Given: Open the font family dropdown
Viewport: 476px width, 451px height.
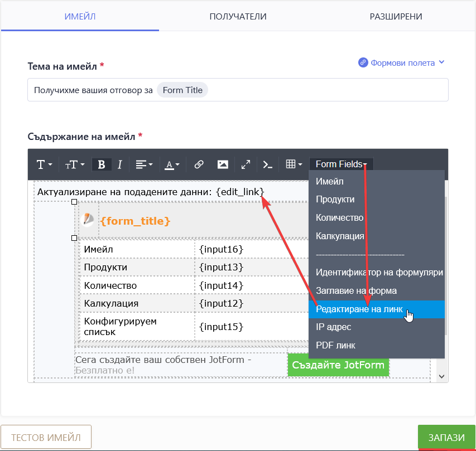Looking at the screenshot, I should 44,164.
